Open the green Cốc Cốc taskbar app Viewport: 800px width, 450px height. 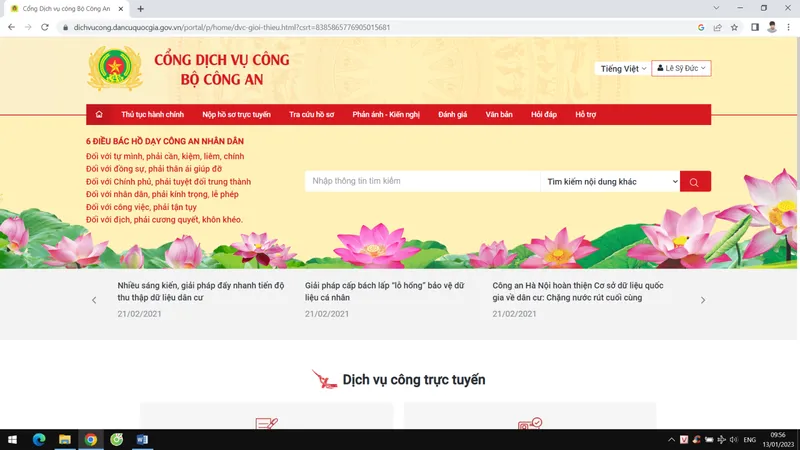(116, 439)
